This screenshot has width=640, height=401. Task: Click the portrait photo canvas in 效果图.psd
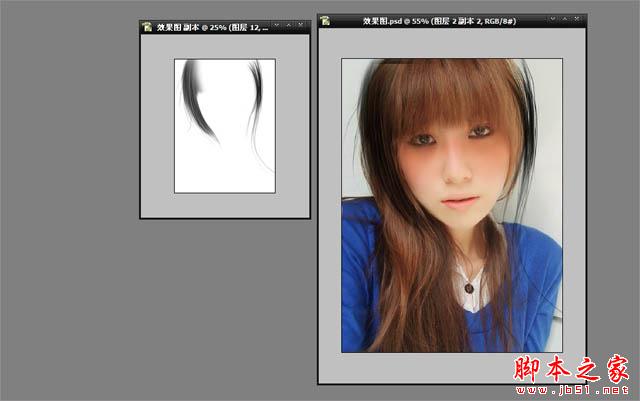coord(452,205)
